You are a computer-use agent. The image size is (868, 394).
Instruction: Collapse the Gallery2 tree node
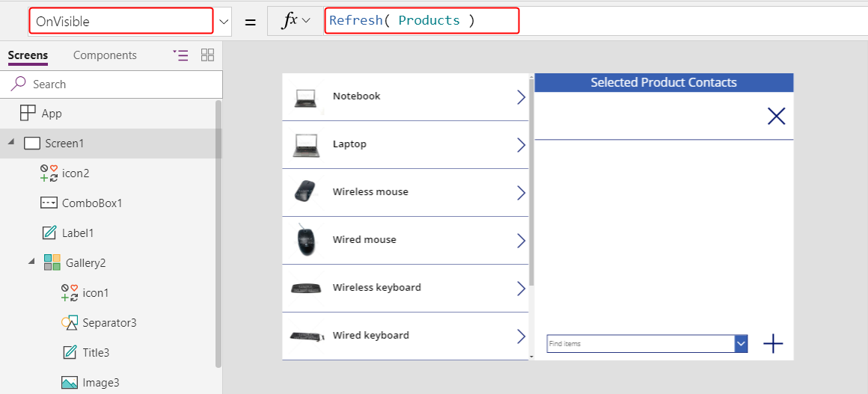31,262
